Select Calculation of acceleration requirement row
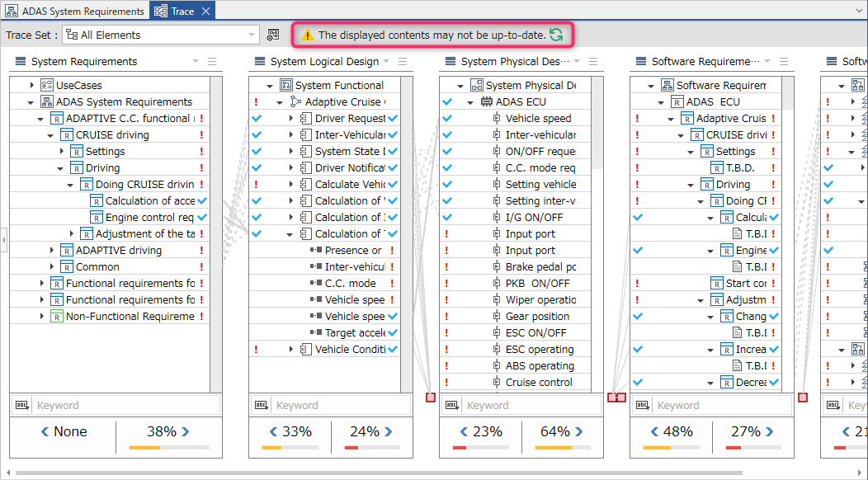Screen dimensions: 868x480 coord(110,201)
